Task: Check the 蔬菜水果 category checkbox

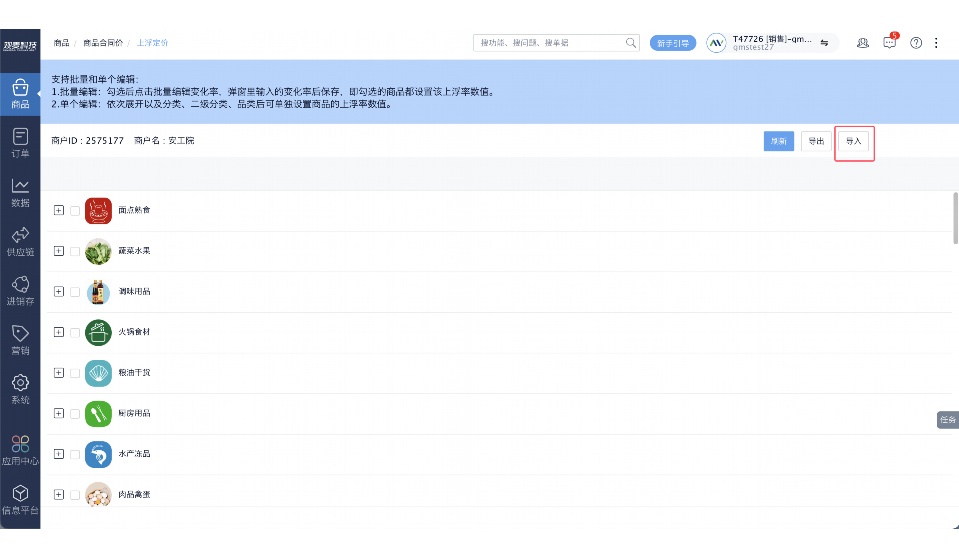Action: point(75,251)
